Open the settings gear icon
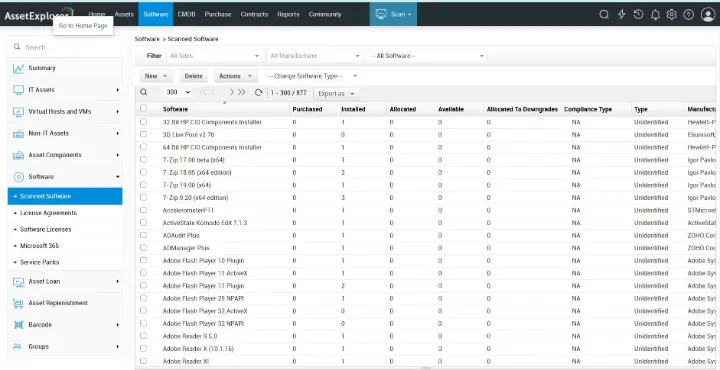Viewport: 720px width, 370px height. point(672,14)
